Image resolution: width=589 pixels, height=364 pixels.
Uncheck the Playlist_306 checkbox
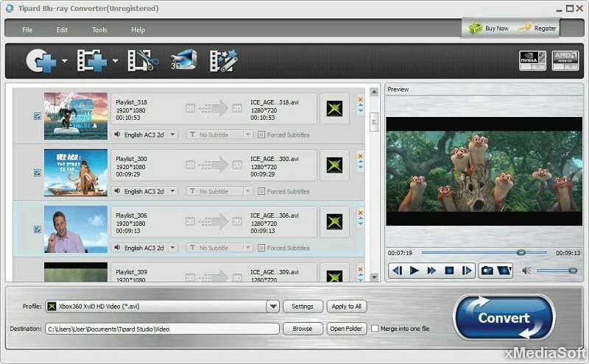click(38, 229)
